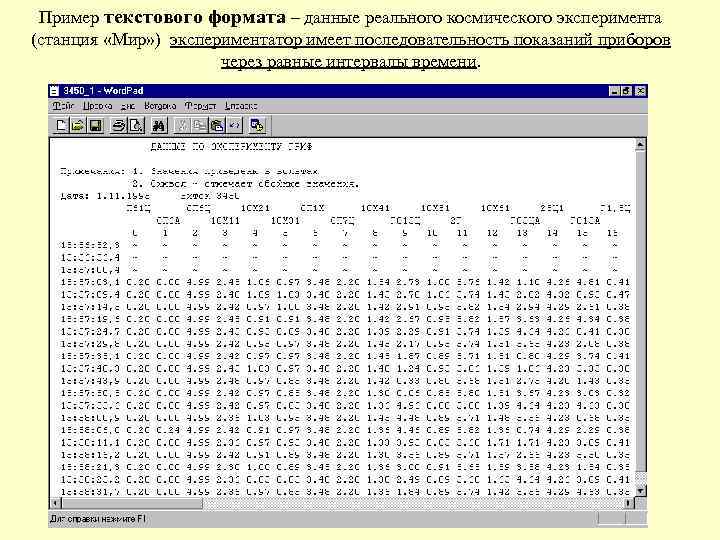Click the horizontal scrollbar thumb

tap(131, 503)
